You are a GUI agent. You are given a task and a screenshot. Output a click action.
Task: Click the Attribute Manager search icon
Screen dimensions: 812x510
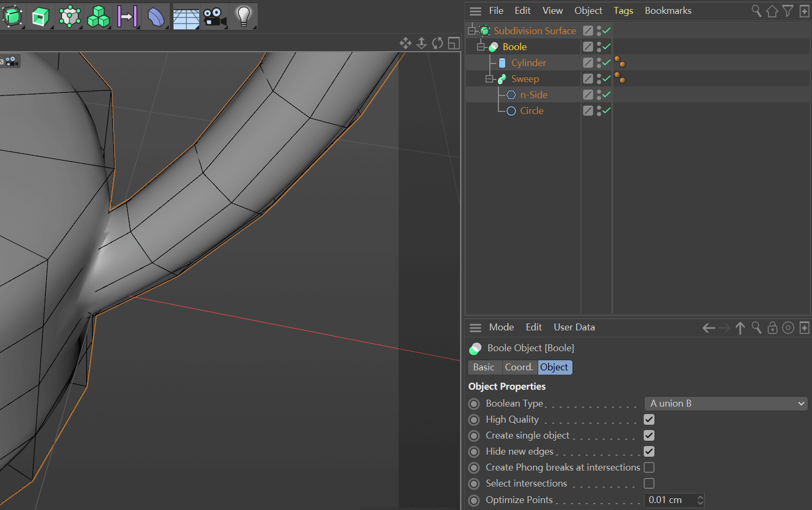756,328
